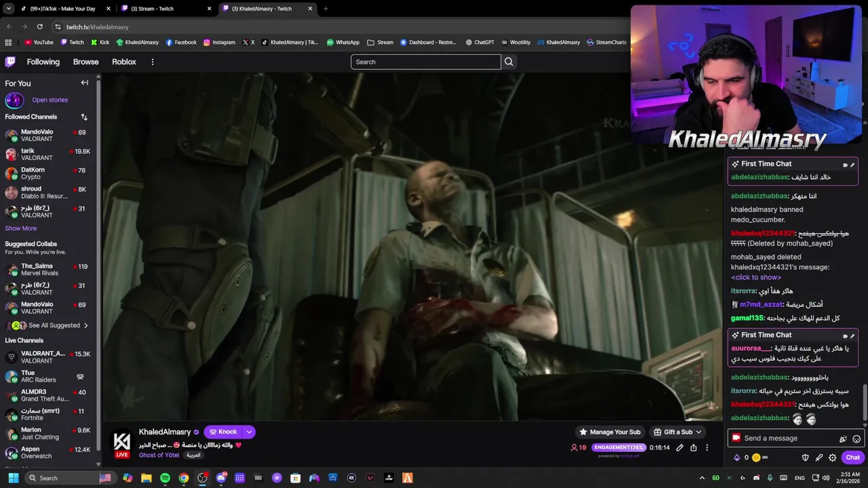Open the party popper celebration icon in chat
Screen dimensions: 868x488
tap(843, 439)
